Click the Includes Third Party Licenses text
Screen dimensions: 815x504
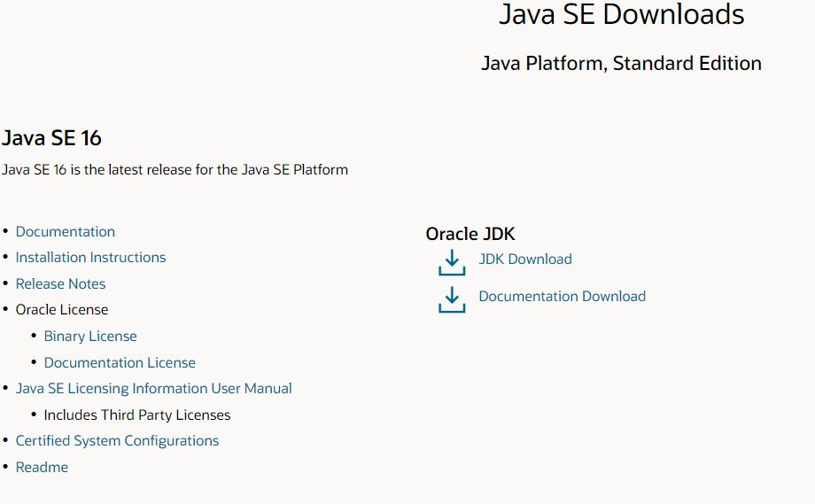coord(137,415)
